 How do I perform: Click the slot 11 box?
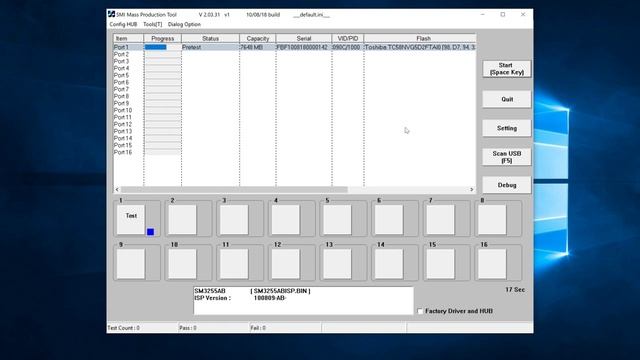tap(234, 264)
